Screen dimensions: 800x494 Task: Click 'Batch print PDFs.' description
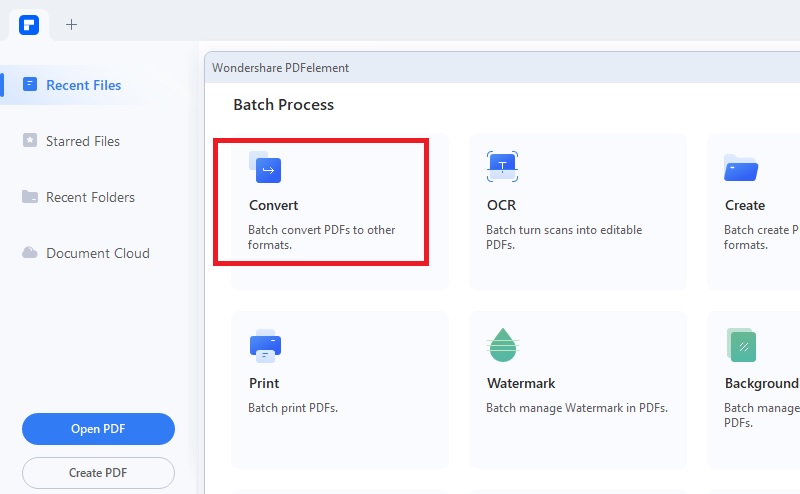[x=293, y=408]
